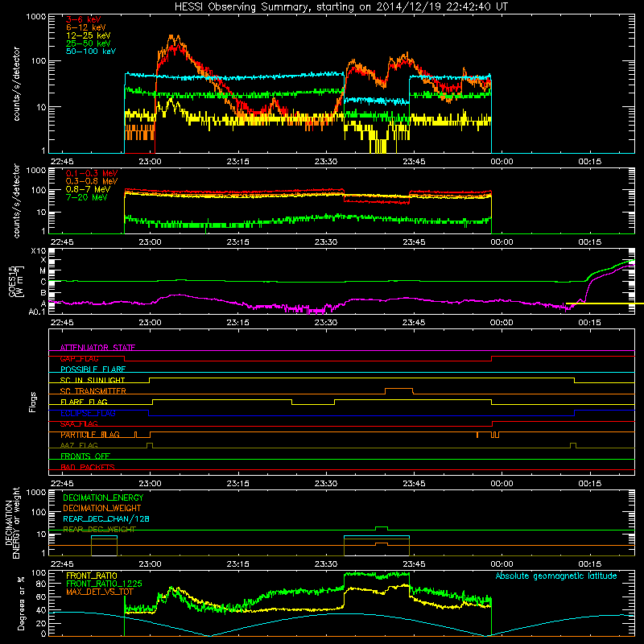Click the X10 label on GOES axis
Image resolution: width=644 pixels, height=644 pixels.
[39, 251]
